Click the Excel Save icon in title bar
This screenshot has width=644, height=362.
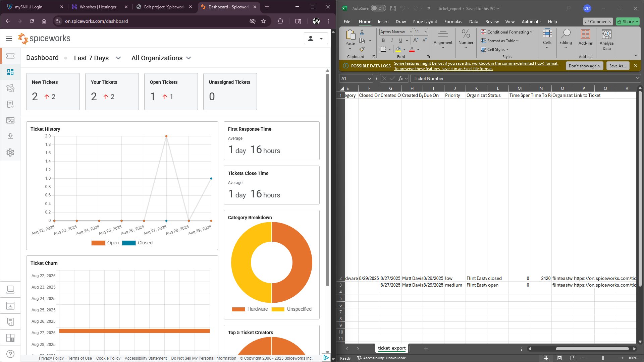click(393, 8)
